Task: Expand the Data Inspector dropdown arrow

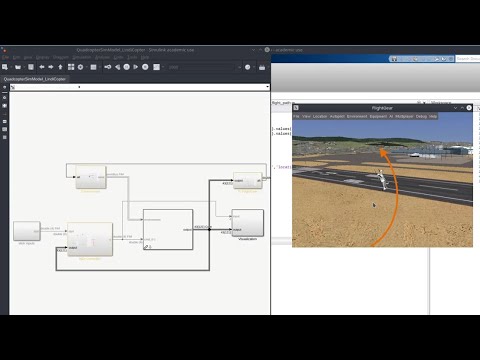Action: (x=163, y=67)
